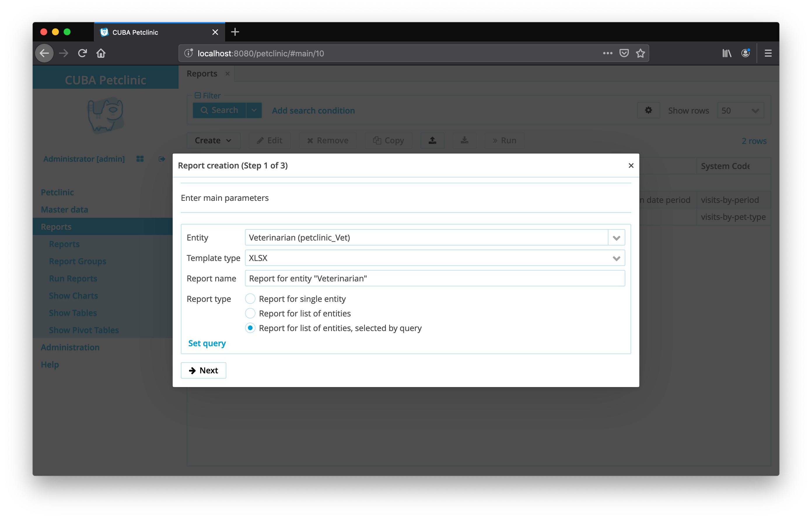The height and width of the screenshot is (519, 812).
Task: Click the filter settings gear icon
Action: [x=648, y=110]
